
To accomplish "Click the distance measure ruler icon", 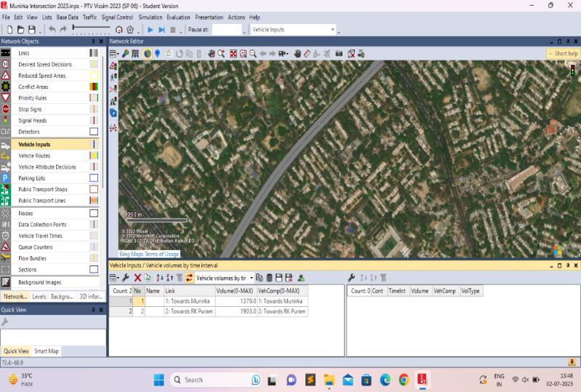I will pos(307,54).
